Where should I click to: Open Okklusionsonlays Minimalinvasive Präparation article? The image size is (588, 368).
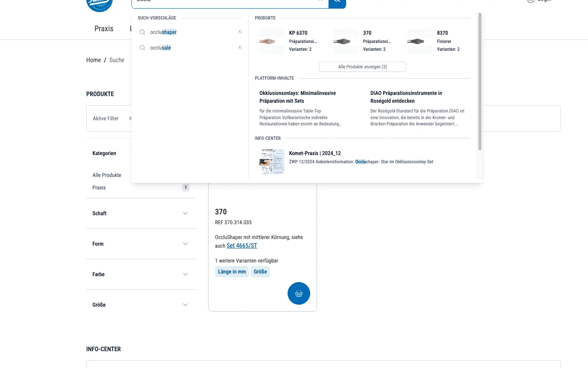coord(298,97)
